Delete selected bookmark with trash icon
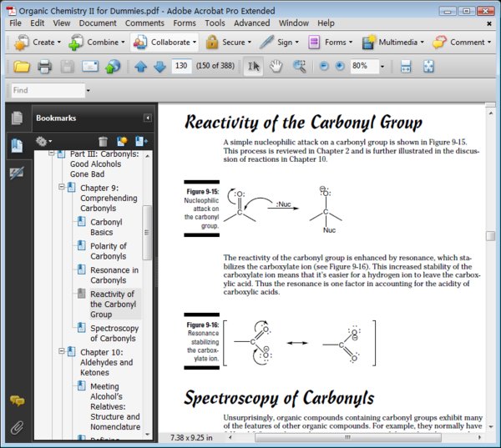 coord(103,142)
